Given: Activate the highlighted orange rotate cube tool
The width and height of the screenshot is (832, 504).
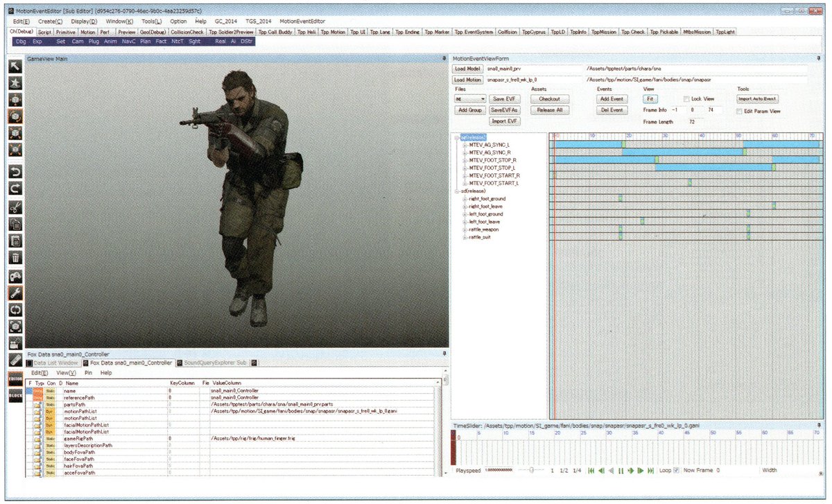Looking at the screenshot, I should (x=15, y=116).
